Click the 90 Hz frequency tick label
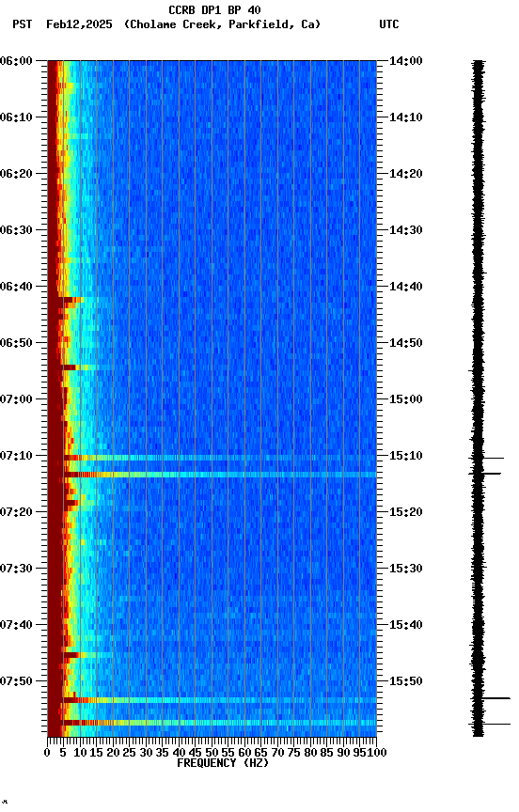The image size is (519, 812). tap(343, 754)
